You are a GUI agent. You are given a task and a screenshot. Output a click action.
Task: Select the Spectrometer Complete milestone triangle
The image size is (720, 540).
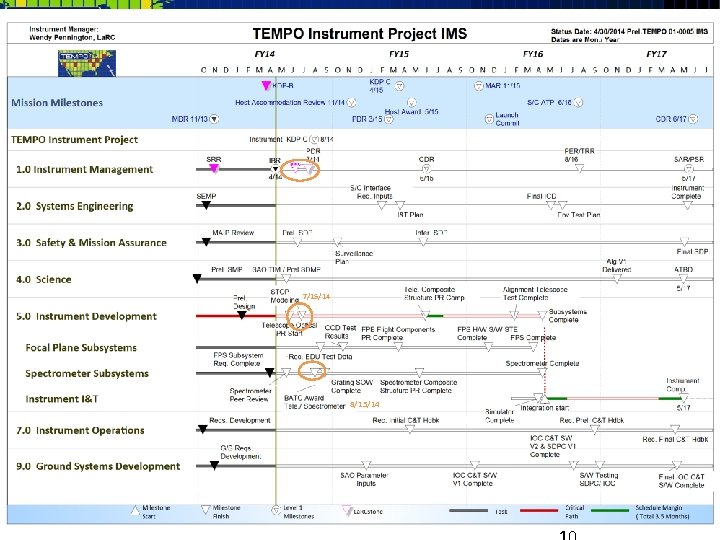pyautogui.click(x=542, y=372)
